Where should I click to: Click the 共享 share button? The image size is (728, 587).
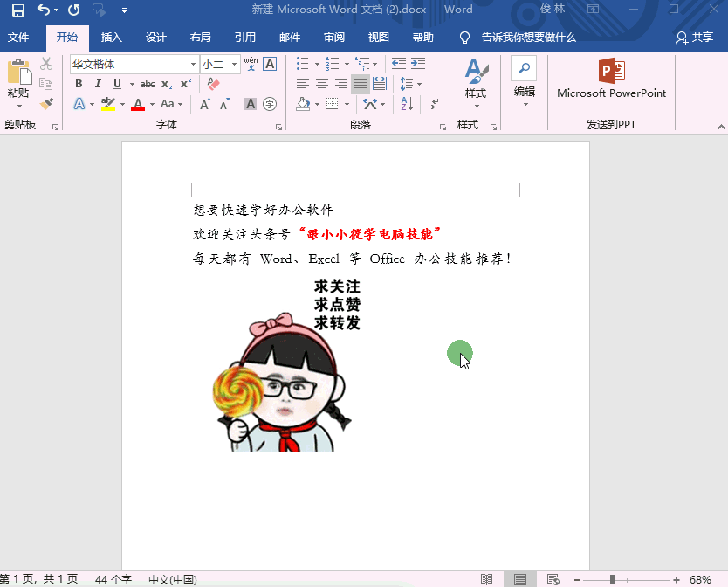click(694, 38)
